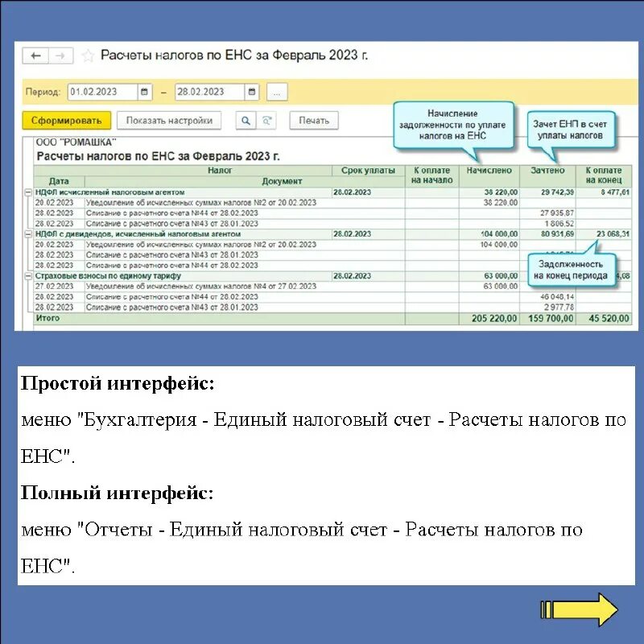Click the find-next icon beside search
This screenshot has width=644, height=644.
[x=266, y=120]
